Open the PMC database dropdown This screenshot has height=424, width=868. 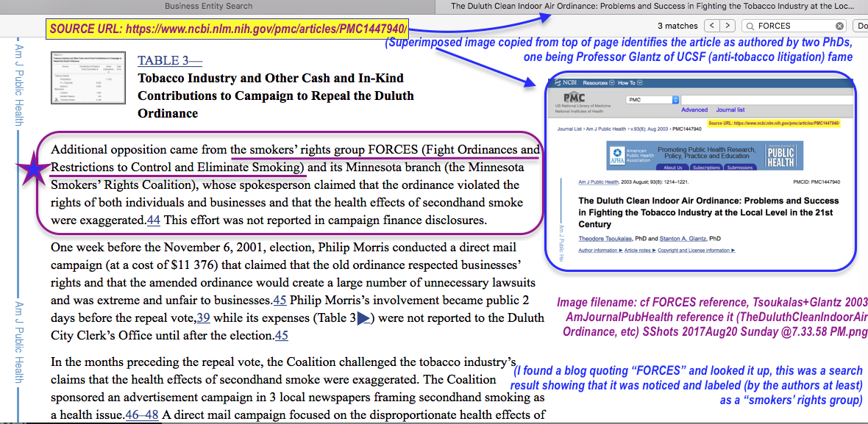coord(652,99)
